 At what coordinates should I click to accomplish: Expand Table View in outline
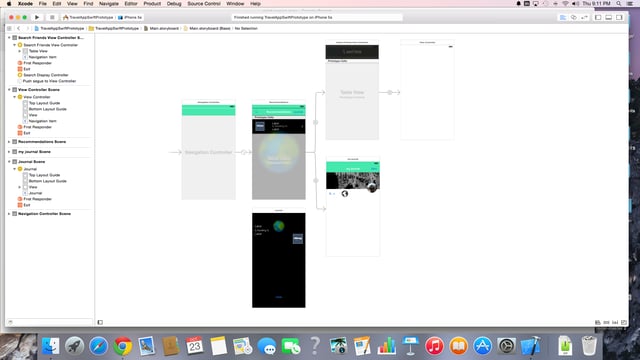pos(20,51)
